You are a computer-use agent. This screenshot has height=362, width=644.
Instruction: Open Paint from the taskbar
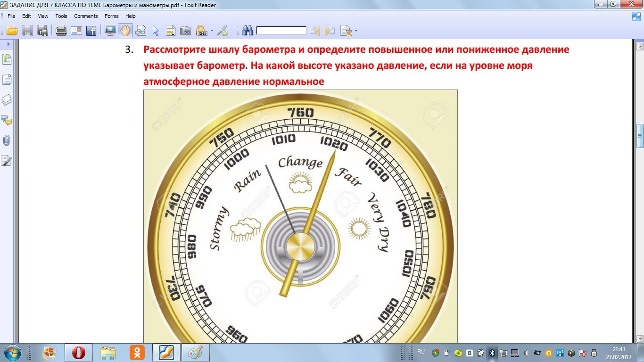coord(196,353)
